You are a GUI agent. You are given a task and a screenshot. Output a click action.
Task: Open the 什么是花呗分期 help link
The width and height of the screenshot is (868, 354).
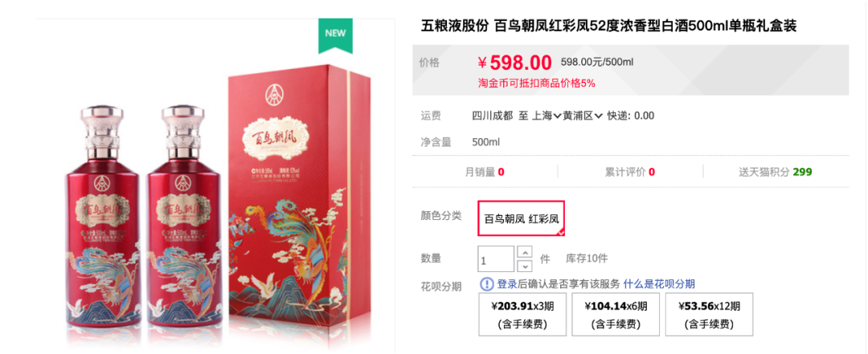[659, 284]
